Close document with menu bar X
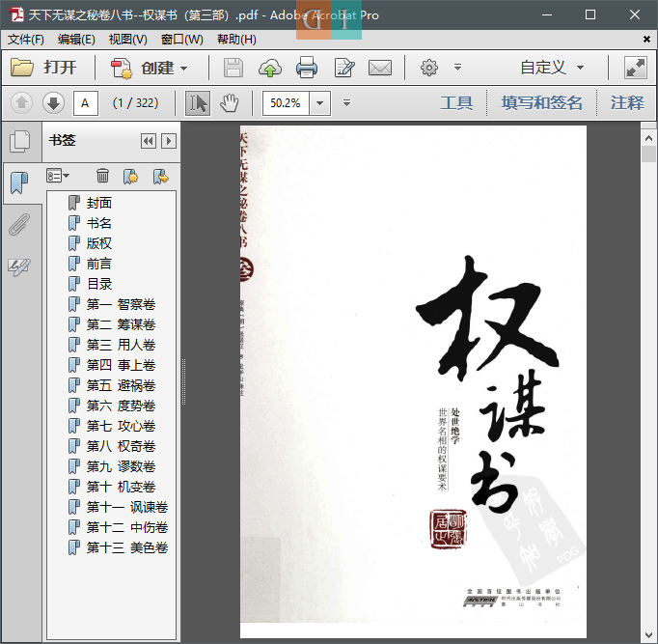Screen dimensions: 658x644 [x=646, y=39]
